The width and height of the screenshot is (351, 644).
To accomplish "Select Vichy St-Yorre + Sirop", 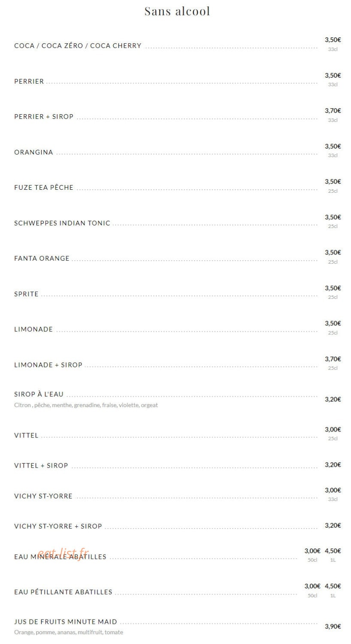I will [58, 526].
